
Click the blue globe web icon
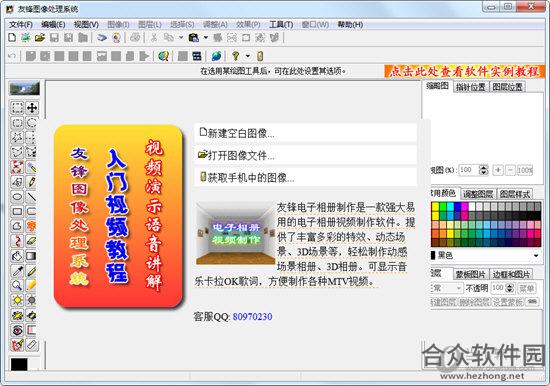point(216,56)
